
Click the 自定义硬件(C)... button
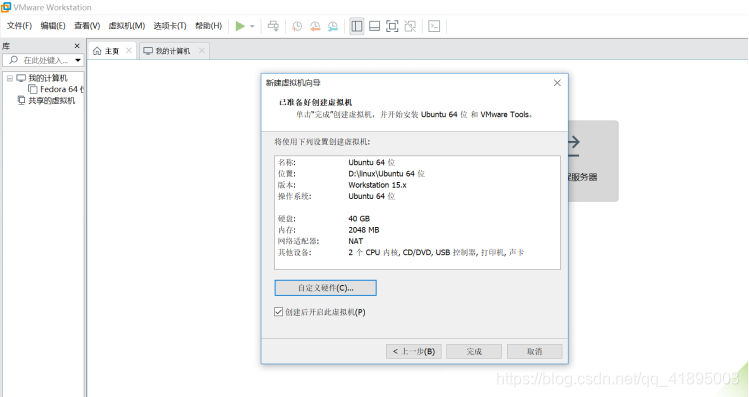[x=325, y=288]
